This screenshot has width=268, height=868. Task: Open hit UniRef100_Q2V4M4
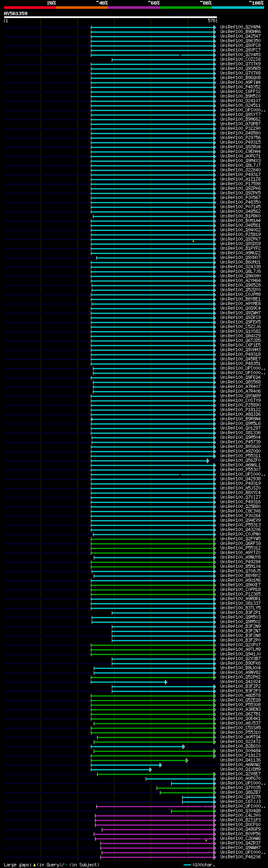(x=240, y=27)
